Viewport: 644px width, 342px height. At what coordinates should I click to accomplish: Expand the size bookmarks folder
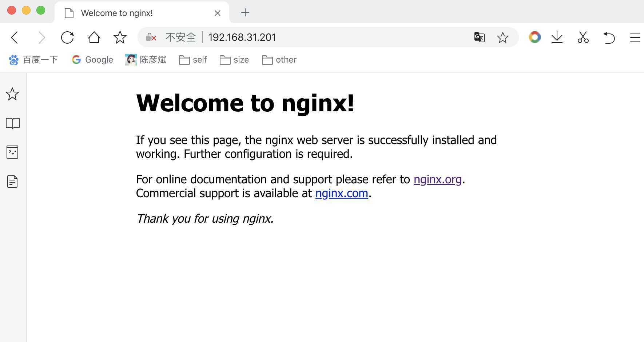pos(234,60)
